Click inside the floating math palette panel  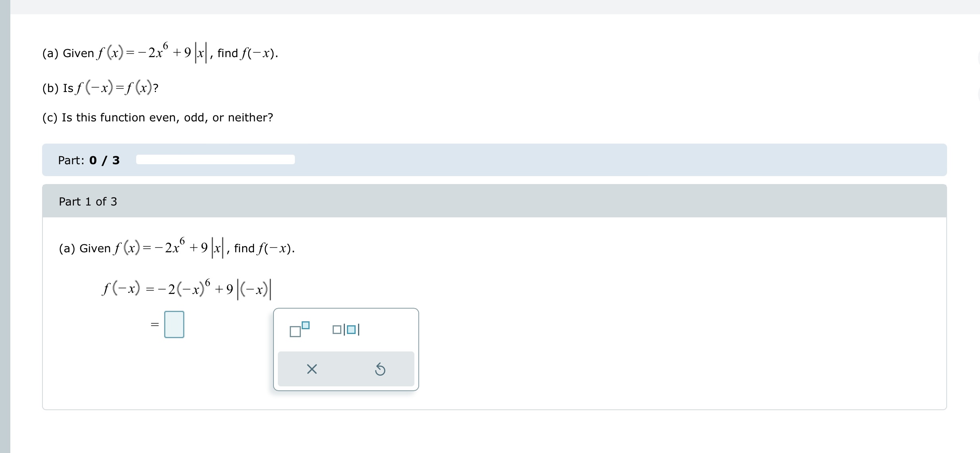[x=346, y=349]
